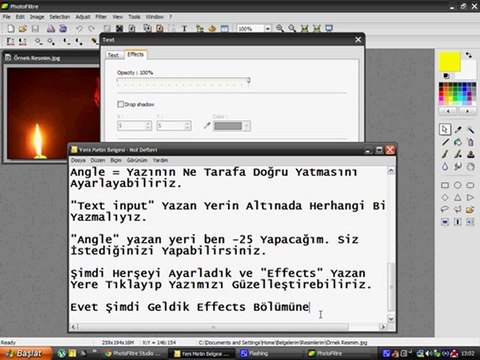Viewport: 480px width, 360px height.
Task: Click the Undo arrow icon
Action: point(79,29)
